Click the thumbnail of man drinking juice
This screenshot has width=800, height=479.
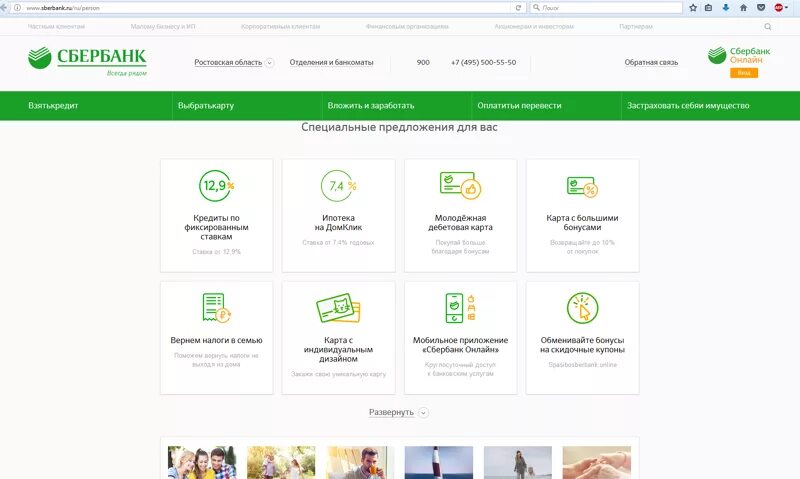pos(360,462)
